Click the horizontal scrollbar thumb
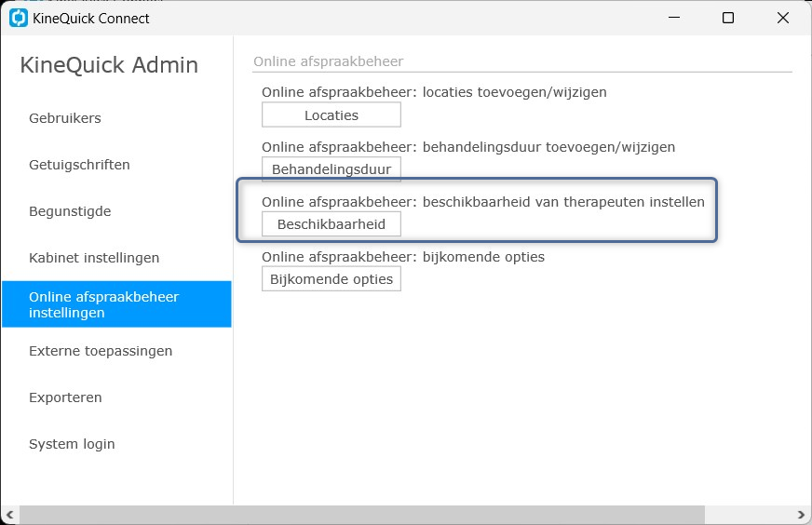Screen dimensions: 812x525 click(x=362, y=515)
